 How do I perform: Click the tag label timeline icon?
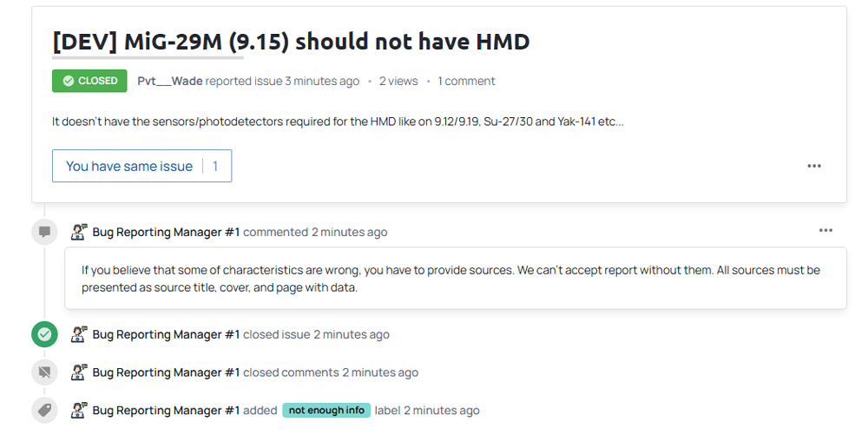coord(44,411)
